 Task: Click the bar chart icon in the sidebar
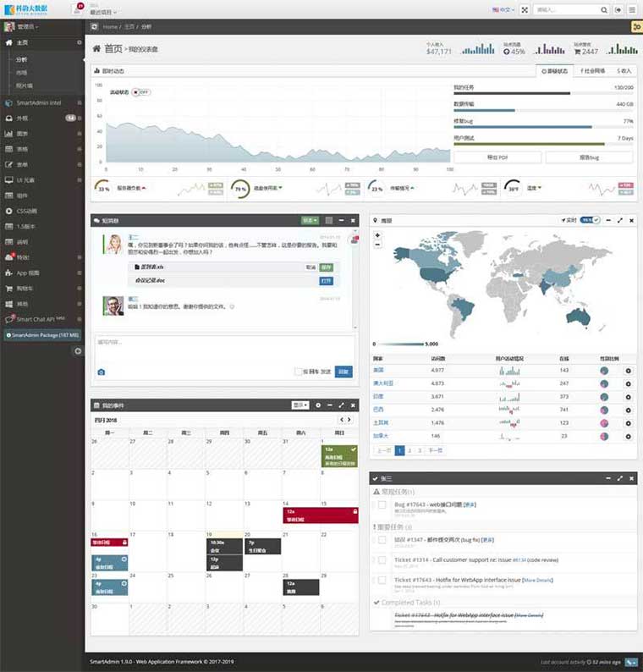pyautogui.click(x=8, y=134)
